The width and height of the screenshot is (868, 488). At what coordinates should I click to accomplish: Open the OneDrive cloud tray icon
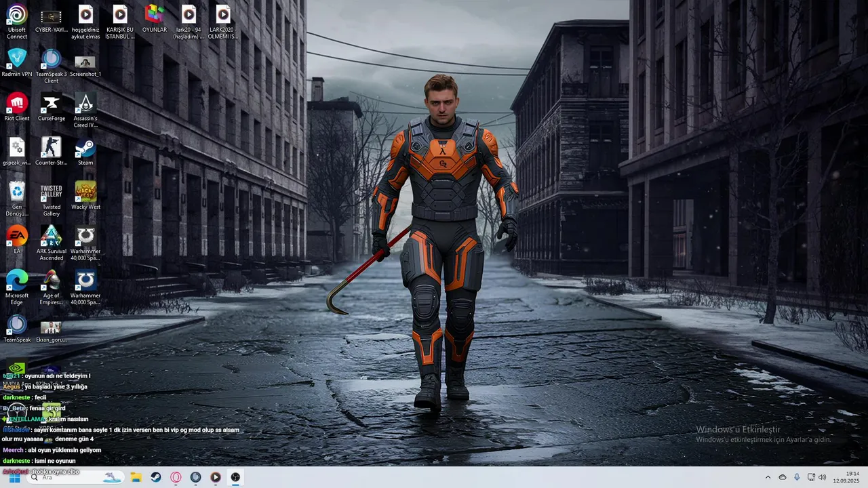(x=783, y=477)
